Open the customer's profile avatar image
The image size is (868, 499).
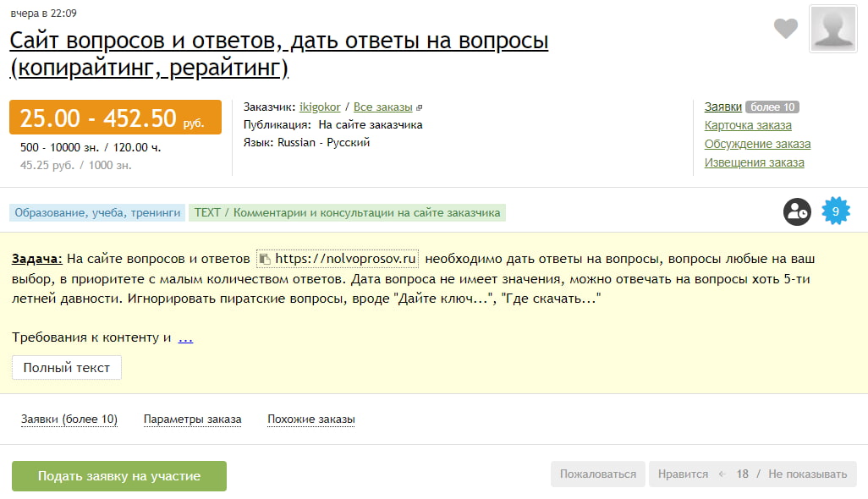pyautogui.click(x=832, y=28)
